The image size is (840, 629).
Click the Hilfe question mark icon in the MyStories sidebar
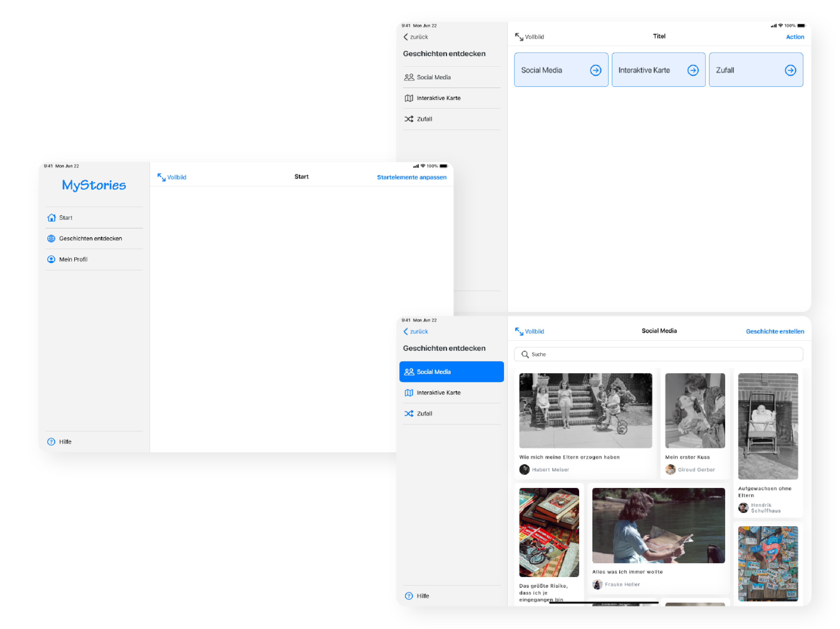pyautogui.click(x=51, y=442)
